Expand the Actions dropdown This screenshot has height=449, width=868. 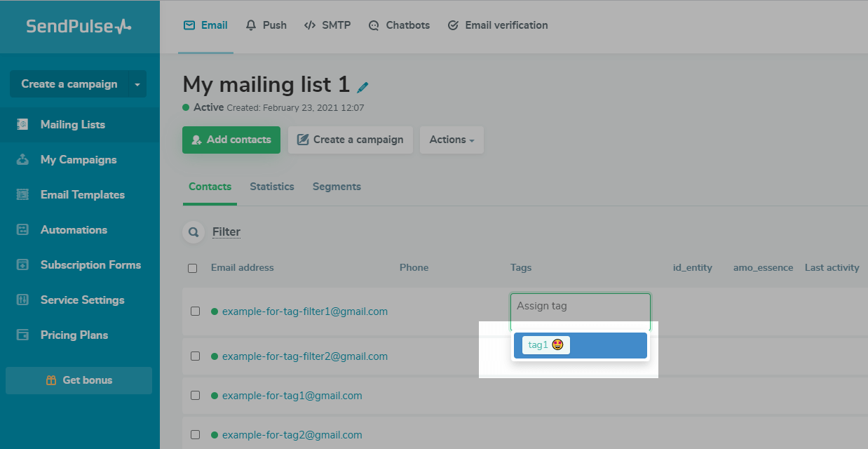[452, 140]
